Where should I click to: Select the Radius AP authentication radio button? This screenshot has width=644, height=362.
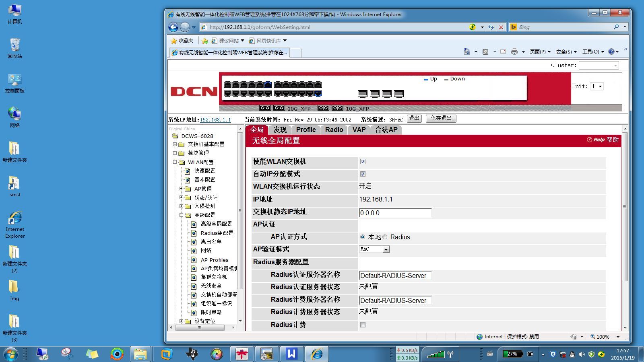[385, 237]
